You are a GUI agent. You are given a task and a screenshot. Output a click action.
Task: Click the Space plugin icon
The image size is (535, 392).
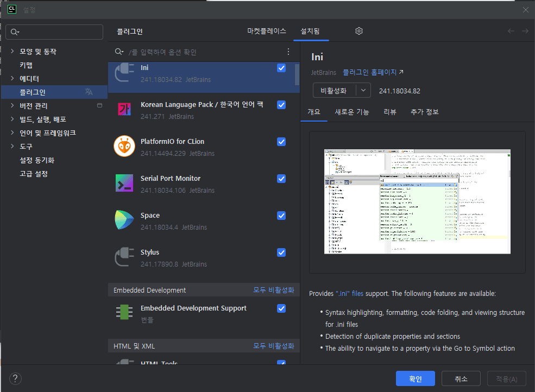(124, 220)
